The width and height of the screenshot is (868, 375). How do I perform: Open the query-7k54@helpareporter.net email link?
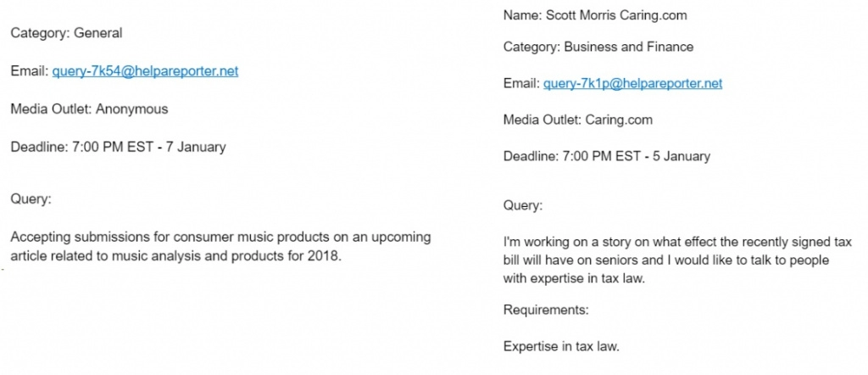point(145,71)
